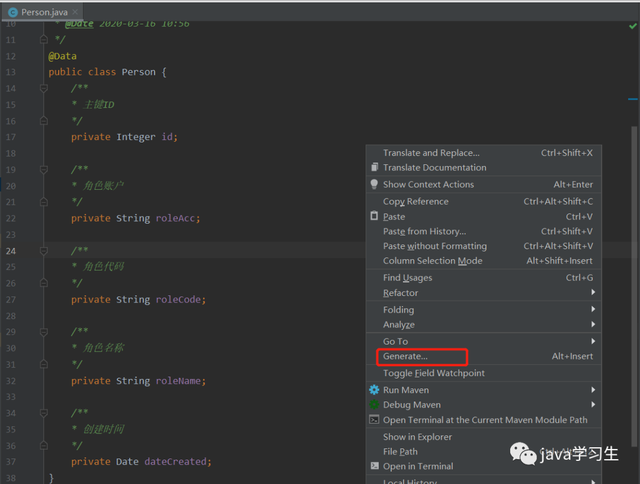Image resolution: width=640 pixels, height=484 pixels.
Task: Expand the Run Maven submenu arrow
Action: [x=593, y=390]
